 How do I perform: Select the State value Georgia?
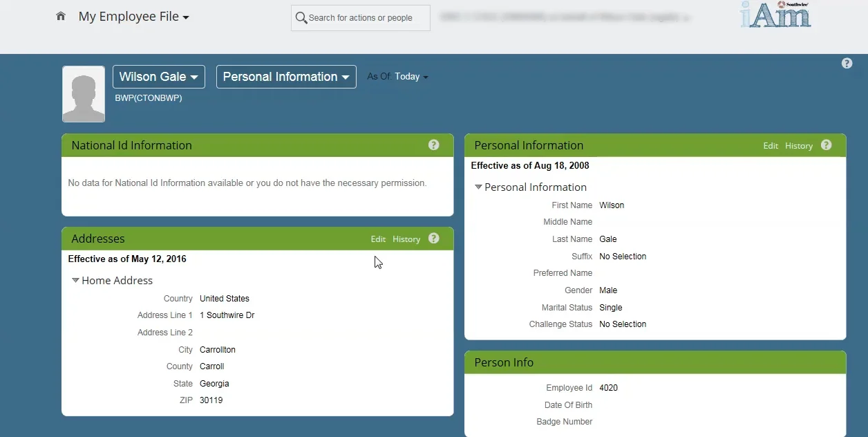tap(214, 384)
